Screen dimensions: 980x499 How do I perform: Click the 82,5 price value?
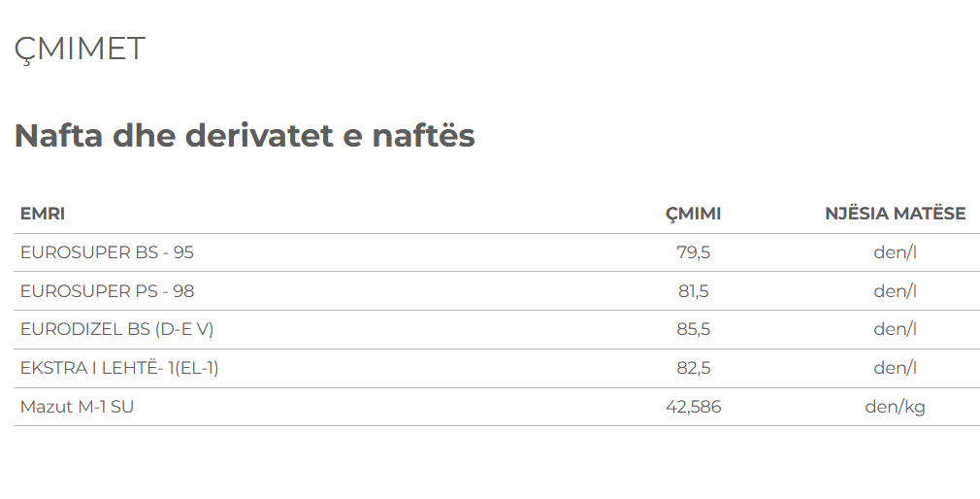pyautogui.click(x=693, y=368)
